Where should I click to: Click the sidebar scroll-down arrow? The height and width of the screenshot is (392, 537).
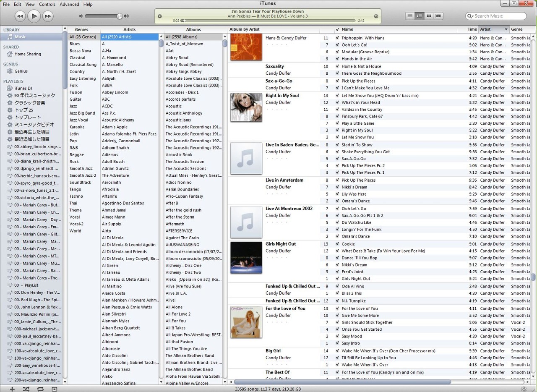pyautogui.click(x=65, y=382)
